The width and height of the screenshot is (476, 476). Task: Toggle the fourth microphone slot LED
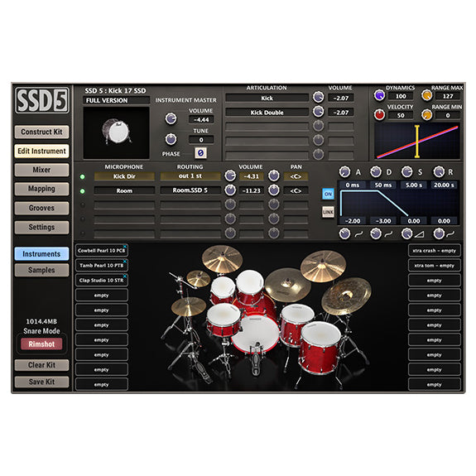coord(82,219)
